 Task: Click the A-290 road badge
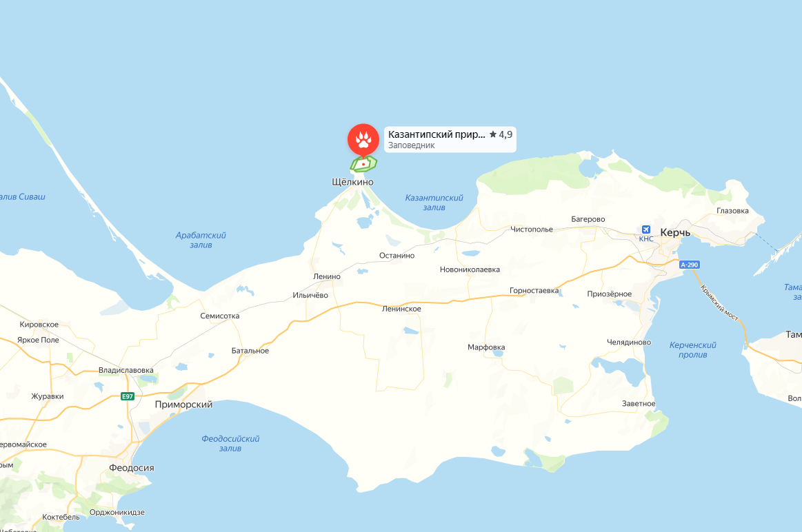(x=690, y=265)
